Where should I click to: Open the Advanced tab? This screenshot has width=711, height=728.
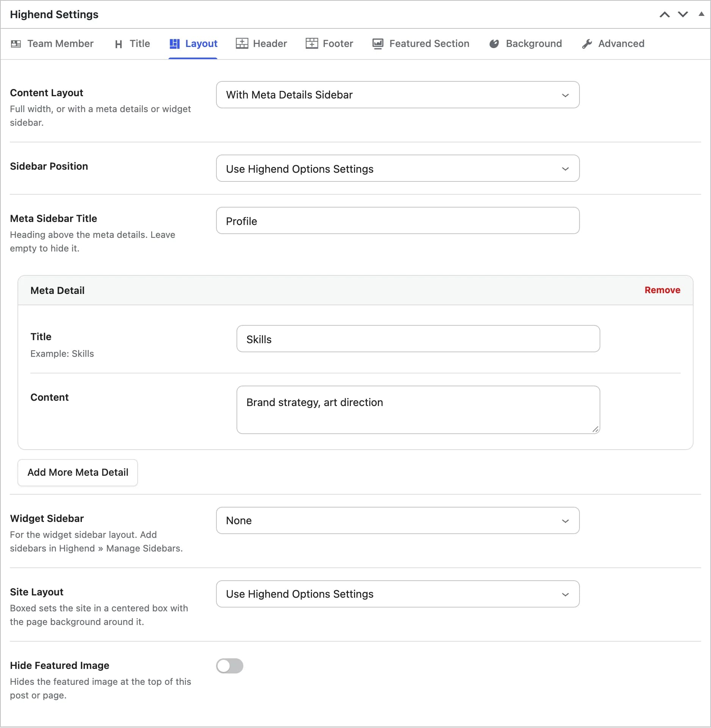(613, 44)
